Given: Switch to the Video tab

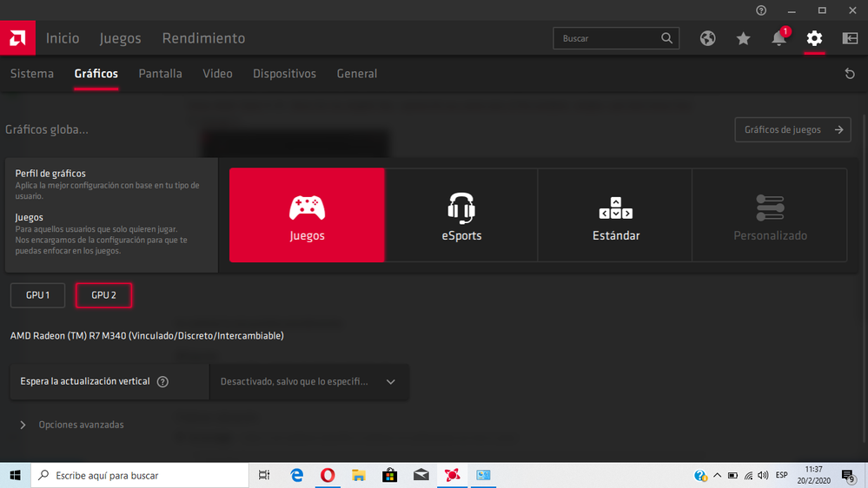Looking at the screenshot, I should tap(217, 74).
